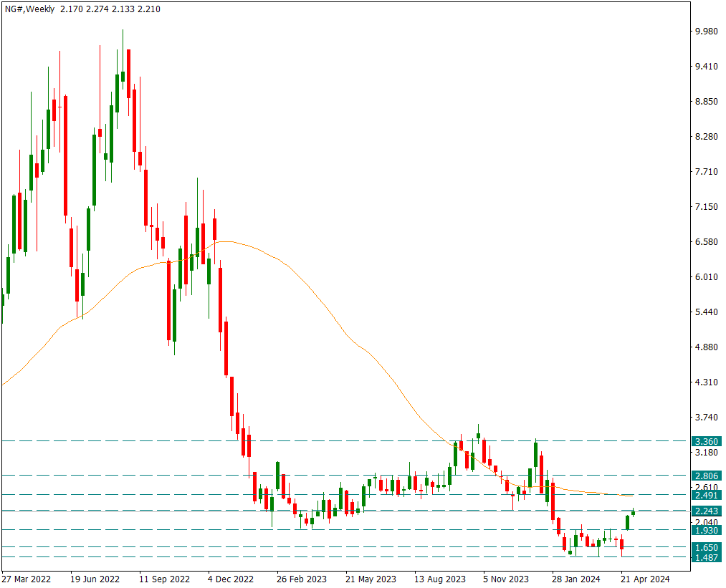Click the 5.440 price axis value
Screen dimensions: 726x588
[x=706, y=312]
